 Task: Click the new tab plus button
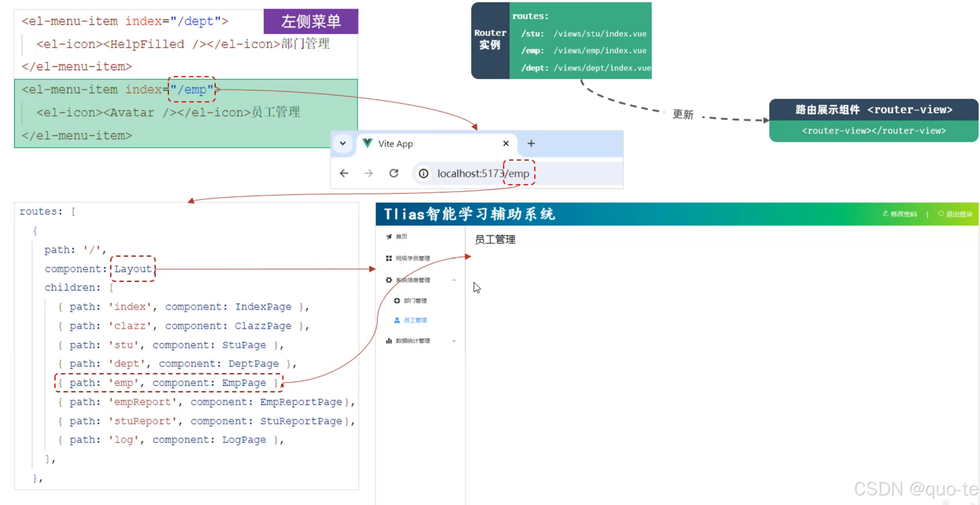click(x=531, y=143)
